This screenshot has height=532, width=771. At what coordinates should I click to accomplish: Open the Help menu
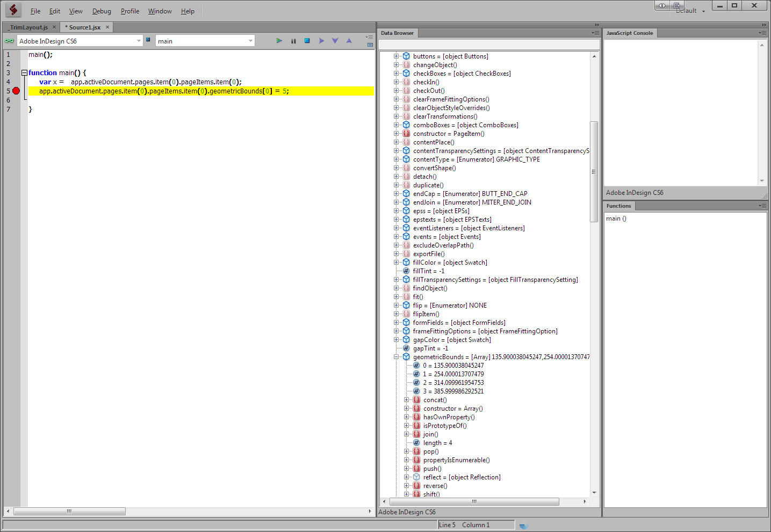coord(188,11)
